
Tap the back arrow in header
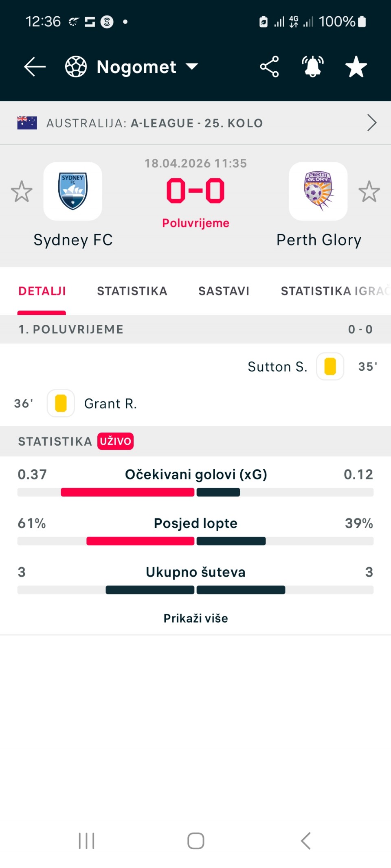click(x=35, y=67)
